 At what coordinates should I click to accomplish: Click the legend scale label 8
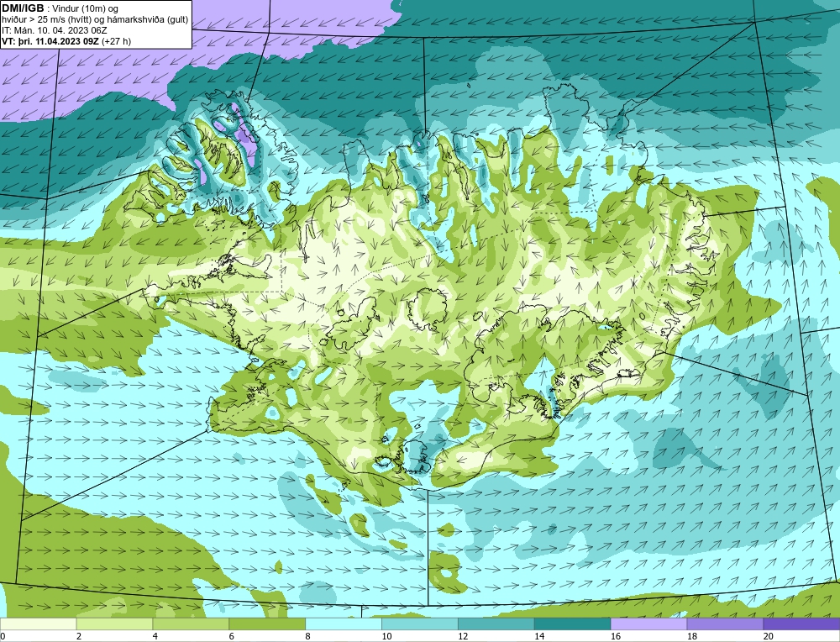(307, 636)
